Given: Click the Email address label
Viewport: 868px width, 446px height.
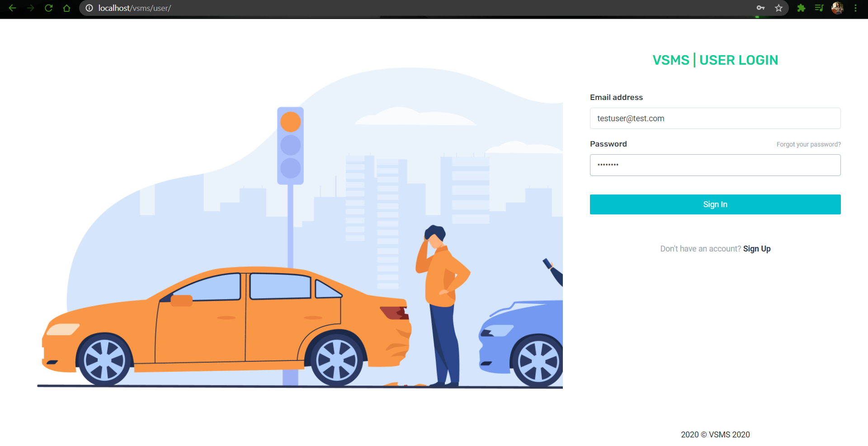Looking at the screenshot, I should pyautogui.click(x=616, y=97).
